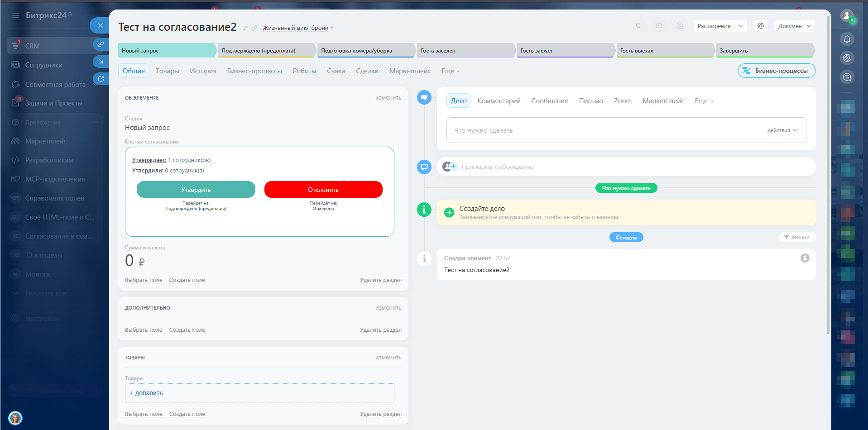The height and width of the screenshot is (430, 868).
Task: Open the Жизненный цикл брони dropdown
Action: tap(298, 28)
